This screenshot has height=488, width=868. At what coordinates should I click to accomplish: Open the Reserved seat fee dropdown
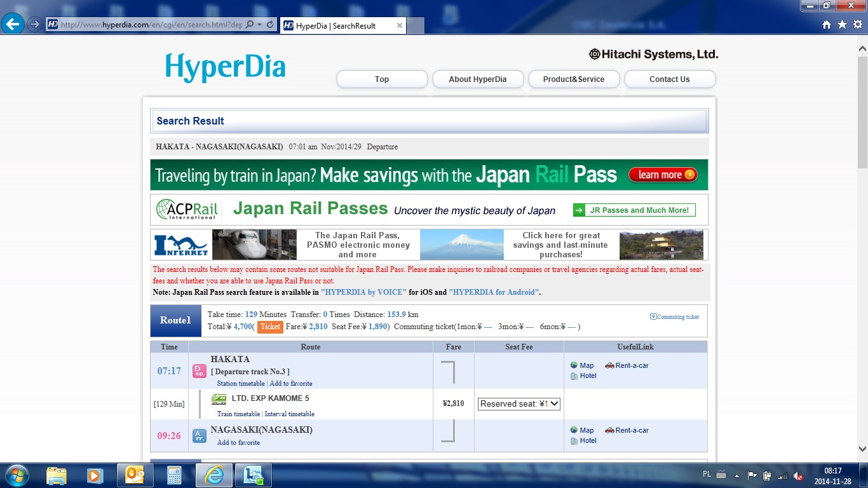click(519, 403)
